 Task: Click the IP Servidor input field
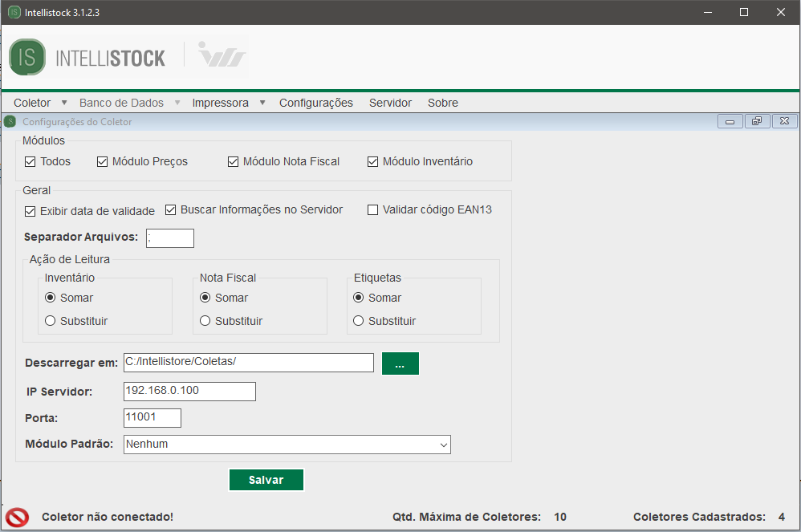pyautogui.click(x=189, y=392)
